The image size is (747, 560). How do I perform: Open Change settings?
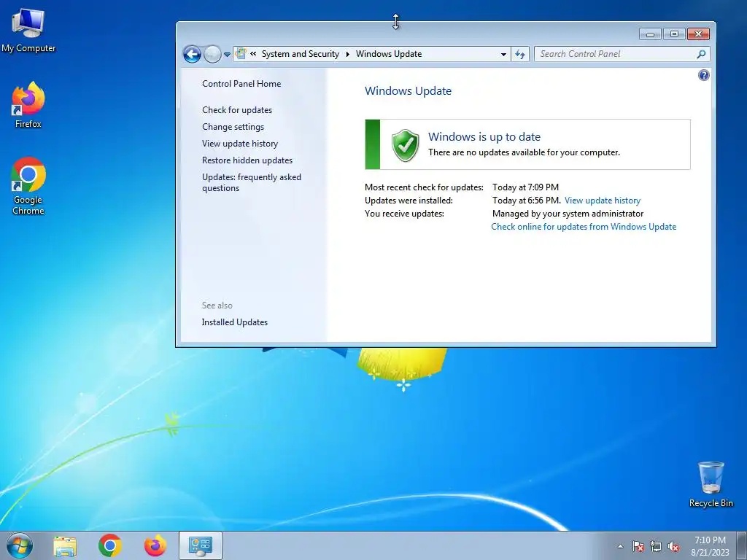point(233,127)
